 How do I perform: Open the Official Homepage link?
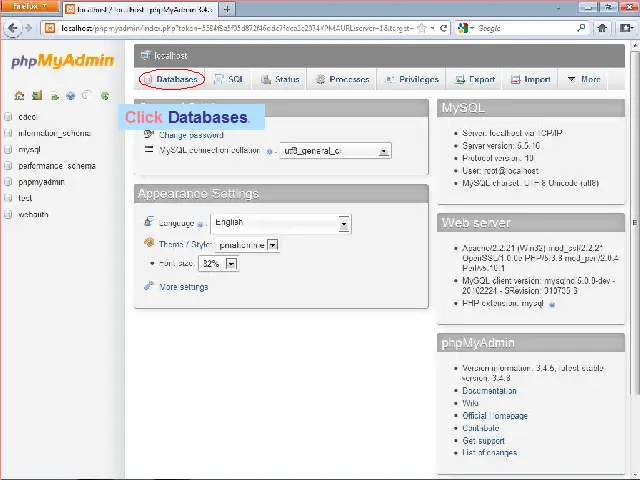tap(495, 416)
